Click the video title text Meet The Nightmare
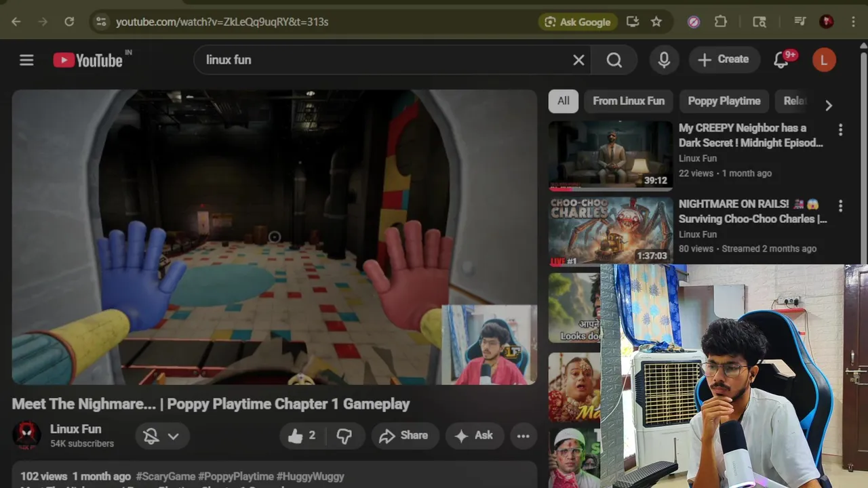The height and width of the screenshot is (488, 868). click(x=211, y=404)
